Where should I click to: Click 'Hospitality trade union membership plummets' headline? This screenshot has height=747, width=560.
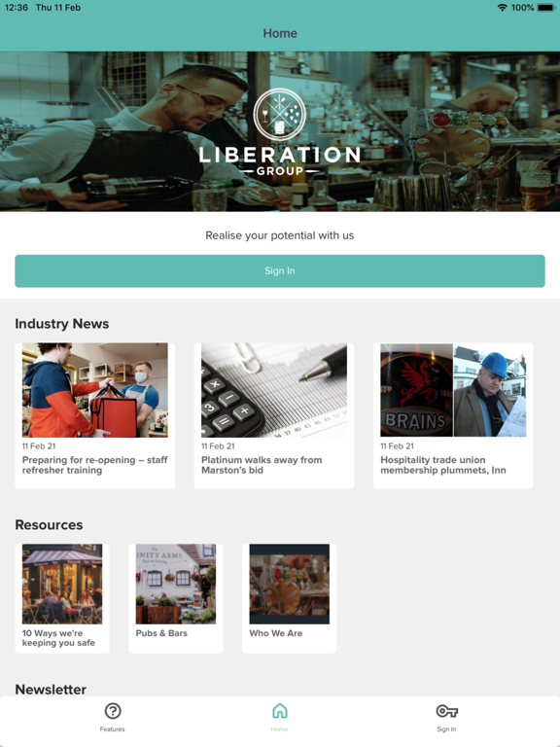(443, 465)
